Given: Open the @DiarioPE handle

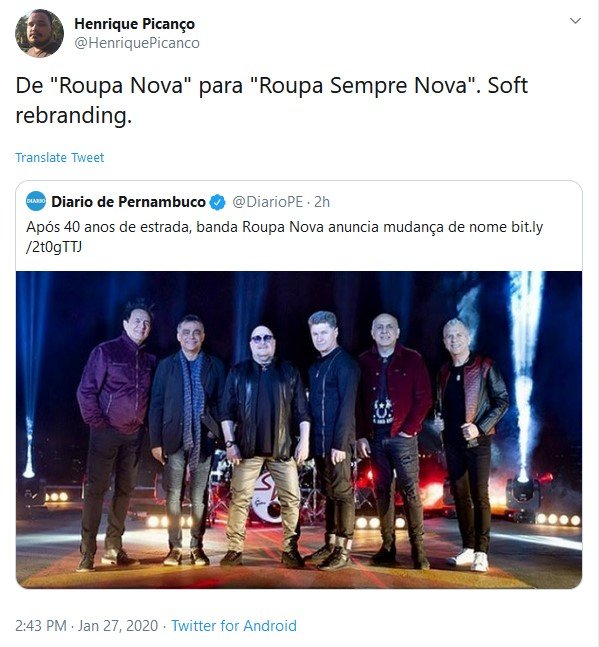Looking at the screenshot, I should (267, 202).
